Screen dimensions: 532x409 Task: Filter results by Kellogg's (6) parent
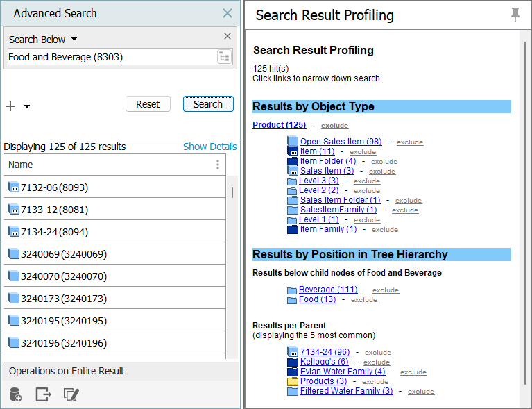pos(324,362)
